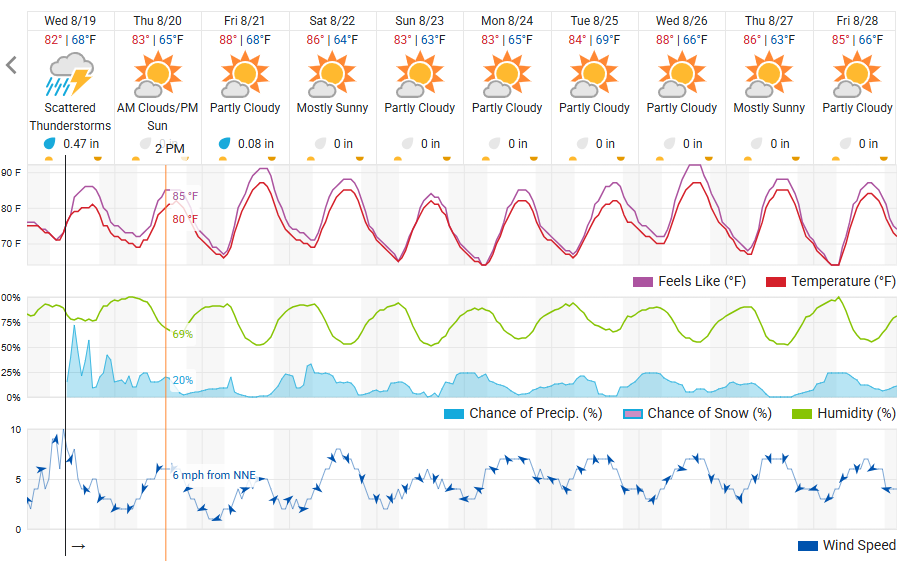The height and width of the screenshot is (574, 906).
Task: Click Sat 8/22 mostly sunny icon
Action: click(332, 74)
